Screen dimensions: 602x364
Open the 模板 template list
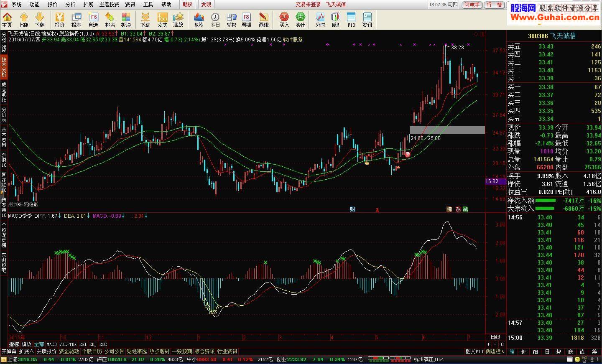(x=26, y=344)
